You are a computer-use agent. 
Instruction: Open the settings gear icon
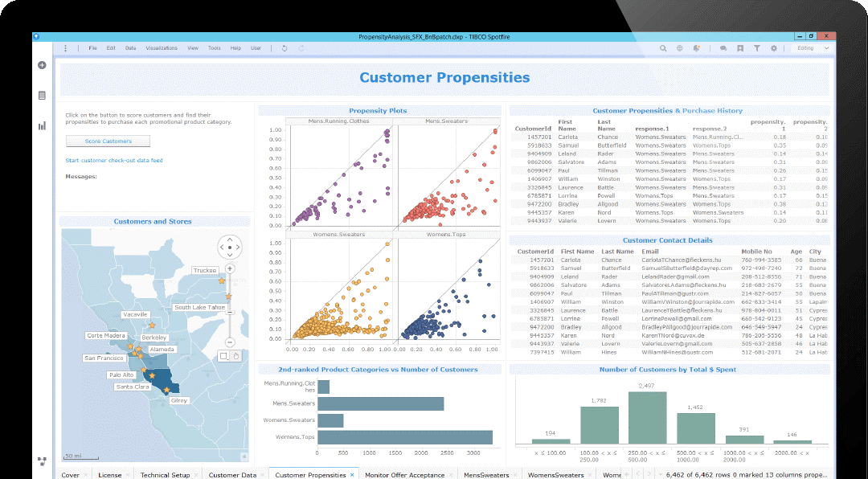tap(774, 48)
